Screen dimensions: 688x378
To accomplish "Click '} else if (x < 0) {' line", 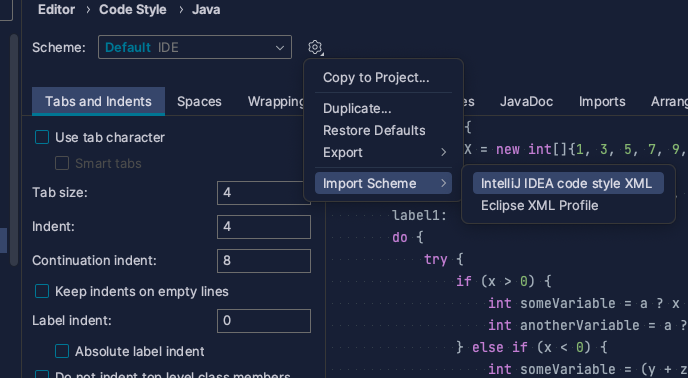I will click(532, 347).
